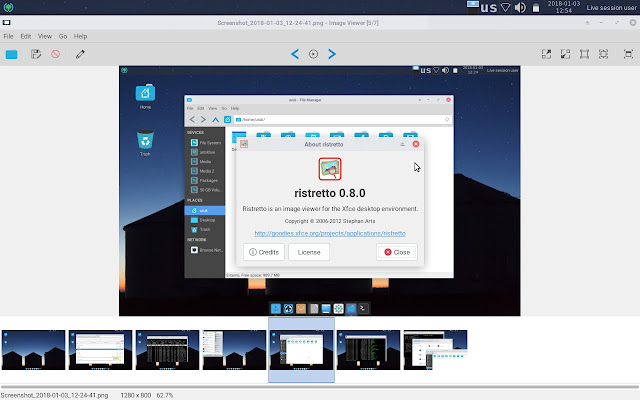Click the battery tray icon
This screenshot has height=400, width=640.
pos(536,7)
